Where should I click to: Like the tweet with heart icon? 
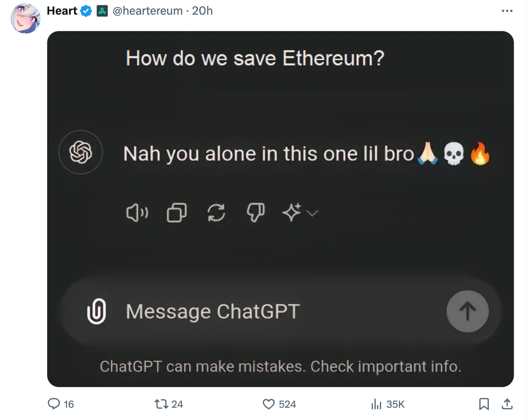point(268,404)
